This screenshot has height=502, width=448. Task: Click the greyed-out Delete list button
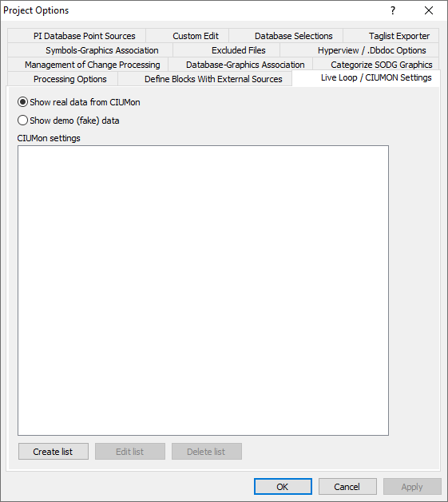207,452
